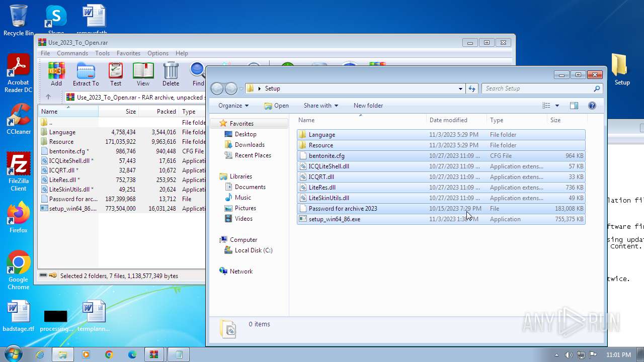
Task: Open WinRAR Favorites menu
Action: pos(128,53)
